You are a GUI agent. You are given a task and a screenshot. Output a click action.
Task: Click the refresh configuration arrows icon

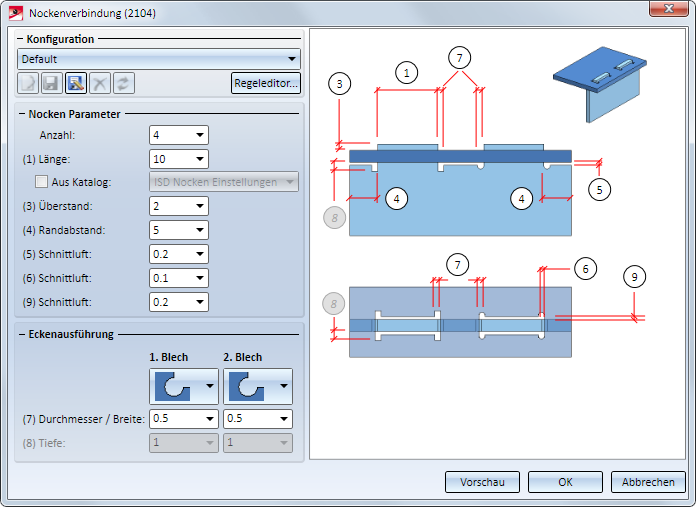click(x=123, y=83)
